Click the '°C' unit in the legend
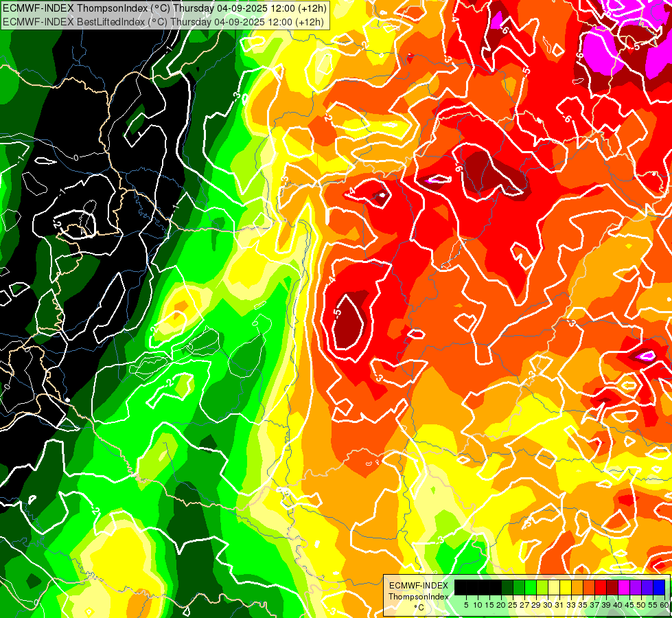672x618 pixels. pyautogui.click(x=419, y=608)
